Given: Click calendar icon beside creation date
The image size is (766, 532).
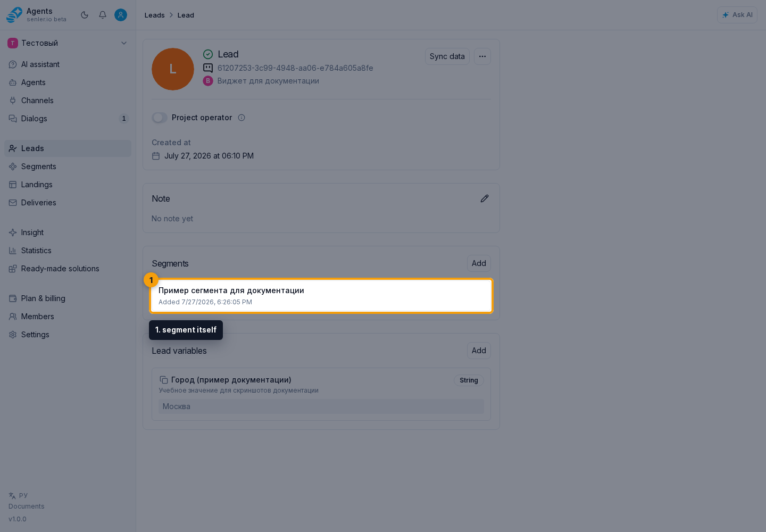Looking at the screenshot, I should click(x=156, y=156).
